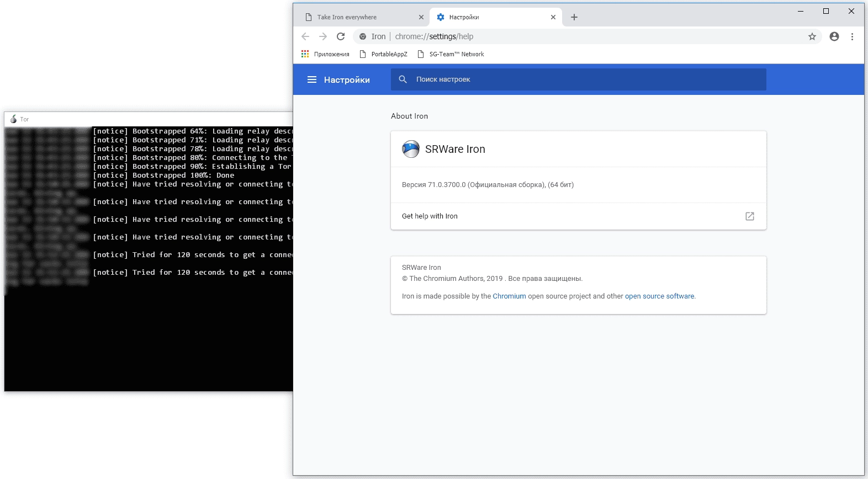
Task: Click the external link icon for help
Action: pos(750,216)
